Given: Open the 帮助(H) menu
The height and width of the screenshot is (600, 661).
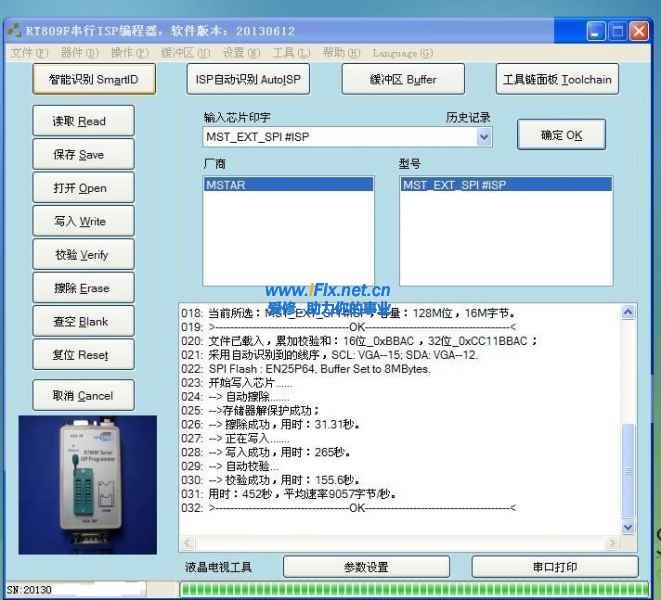Looking at the screenshot, I should 341,53.
